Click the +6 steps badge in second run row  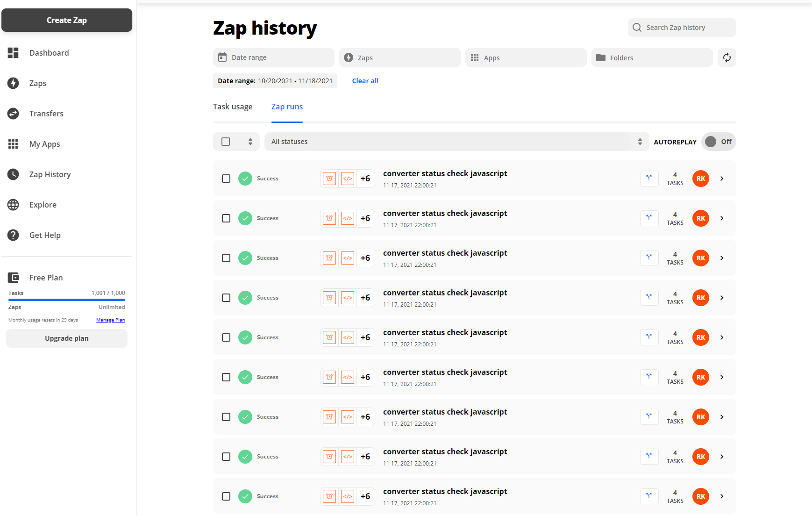(x=365, y=218)
